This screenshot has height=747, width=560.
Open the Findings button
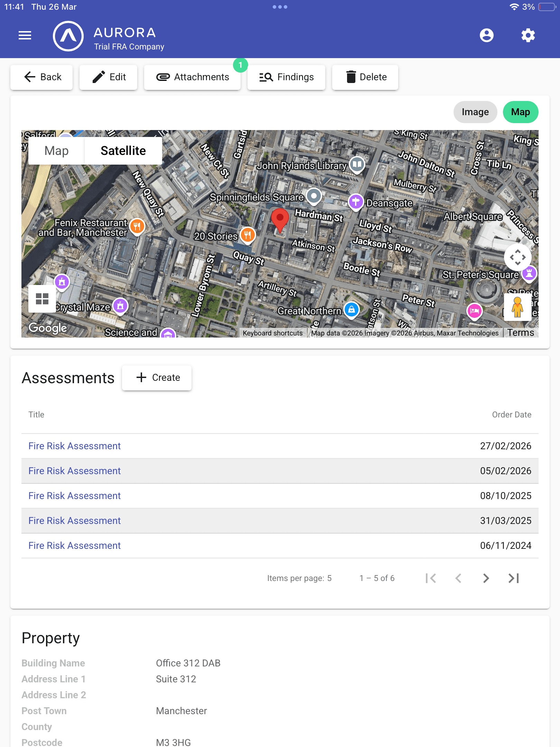(286, 77)
